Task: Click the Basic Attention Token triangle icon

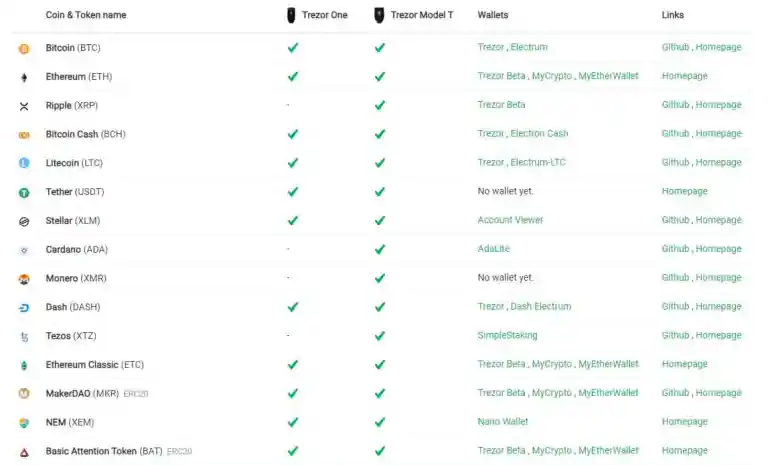Action: click(24, 452)
